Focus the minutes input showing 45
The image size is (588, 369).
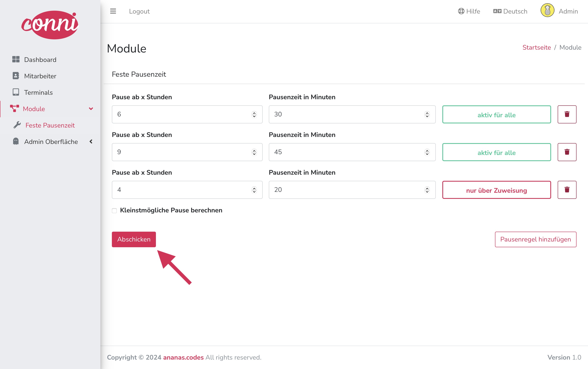point(352,152)
